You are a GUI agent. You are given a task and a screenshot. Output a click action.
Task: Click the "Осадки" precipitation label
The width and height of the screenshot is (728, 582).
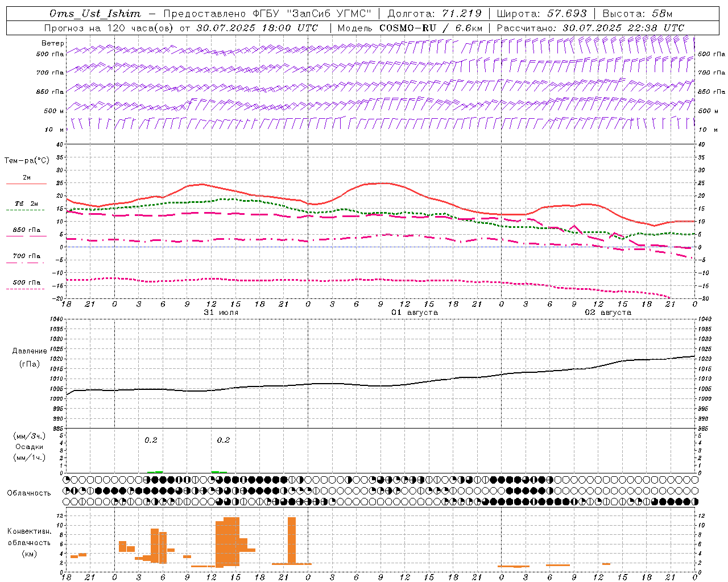pos(30,447)
